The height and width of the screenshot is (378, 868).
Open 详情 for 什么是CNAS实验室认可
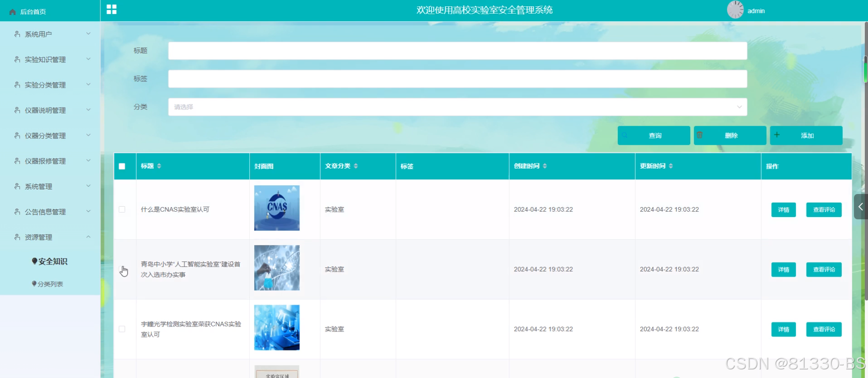[x=783, y=210]
